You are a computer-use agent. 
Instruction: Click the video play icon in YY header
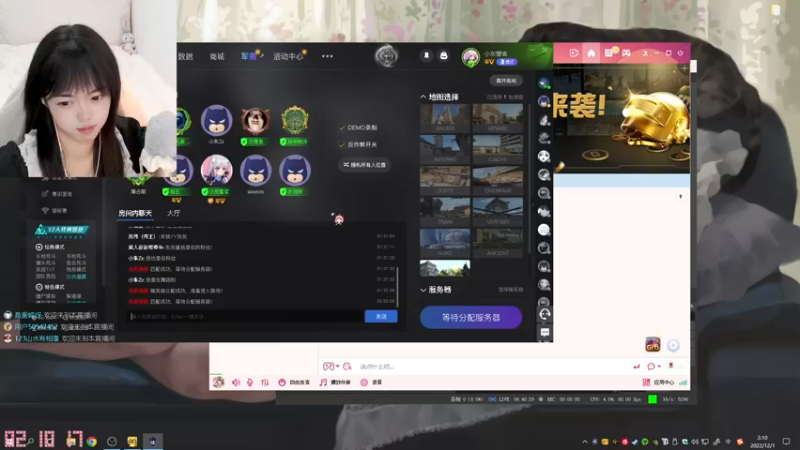click(573, 53)
